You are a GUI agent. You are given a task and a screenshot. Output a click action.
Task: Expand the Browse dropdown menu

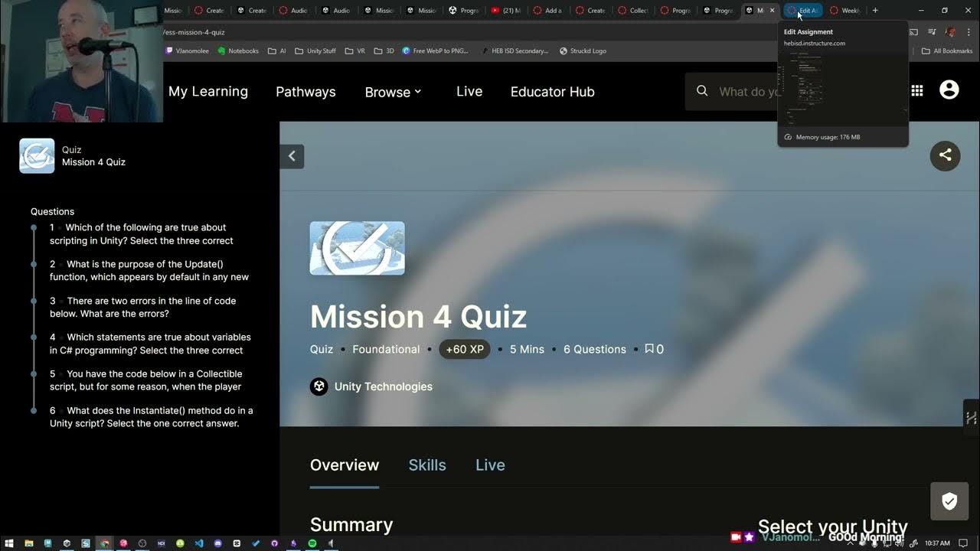pyautogui.click(x=393, y=92)
